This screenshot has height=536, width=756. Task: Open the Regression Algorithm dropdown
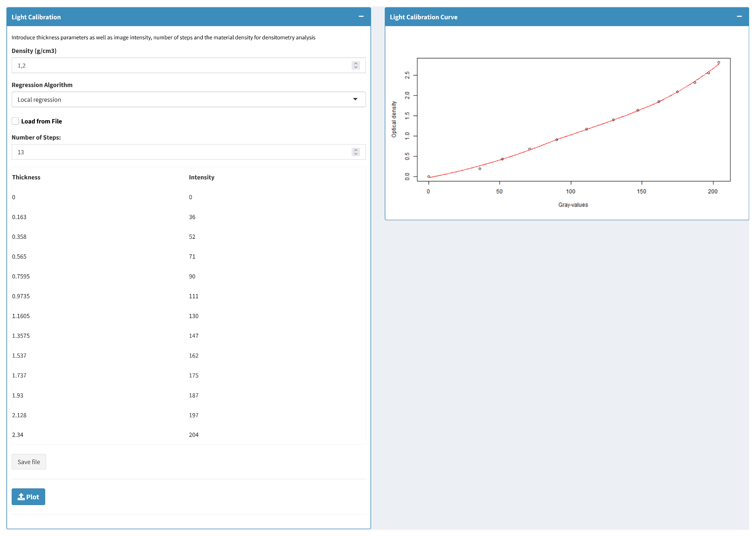click(188, 99)
